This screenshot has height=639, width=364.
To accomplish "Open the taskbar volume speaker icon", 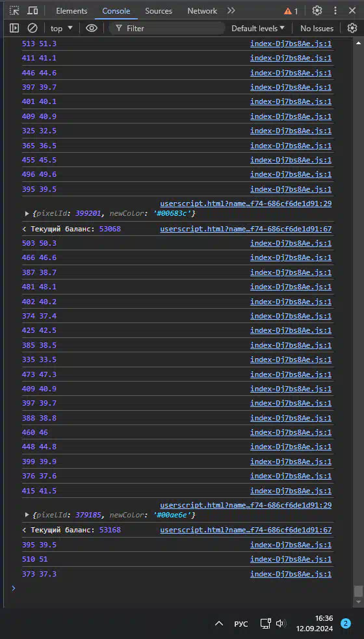I will coord(281,623).
